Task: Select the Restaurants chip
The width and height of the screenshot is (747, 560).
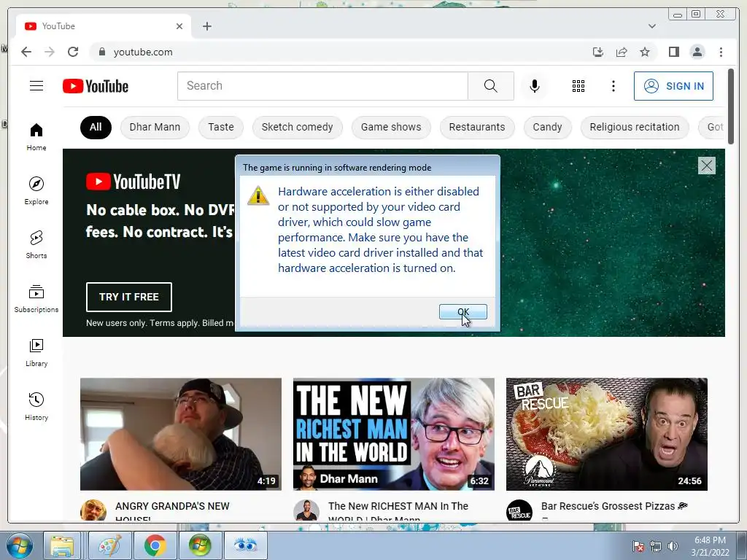Action: [477, 127]
